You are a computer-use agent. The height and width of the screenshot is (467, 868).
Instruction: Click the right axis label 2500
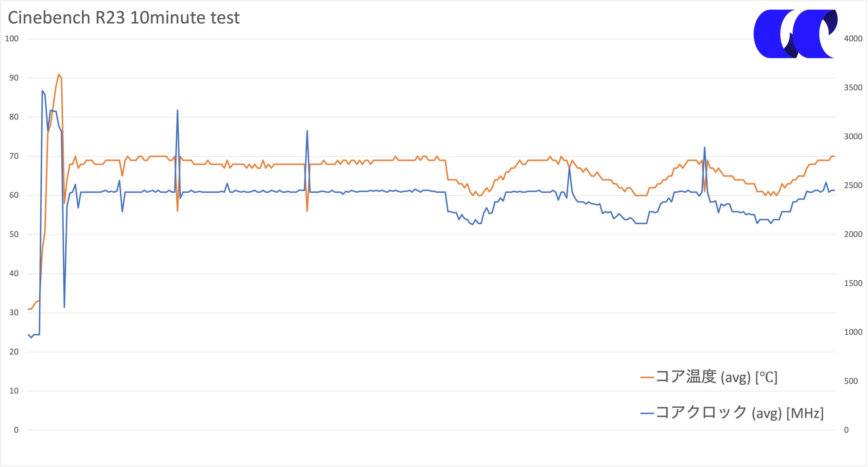pyautogui.click(x=853, y=186)
